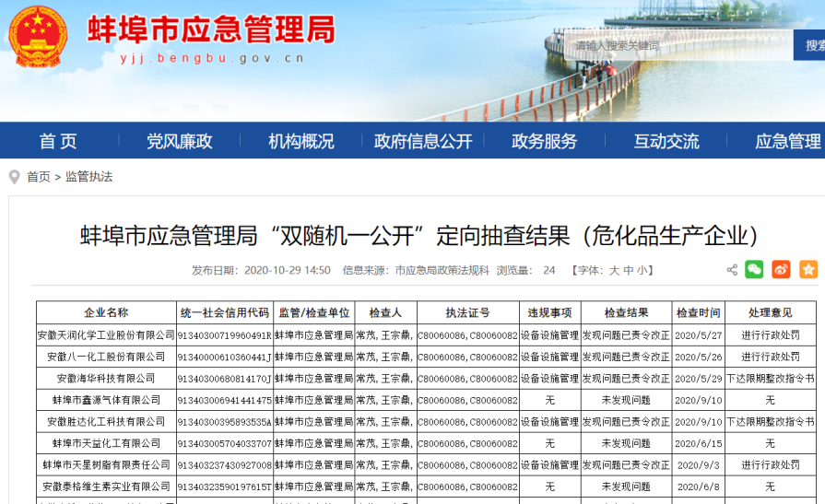Click the 违规事项 column header
This screenshot has height=504, width=825.
[x=549, y=312]
